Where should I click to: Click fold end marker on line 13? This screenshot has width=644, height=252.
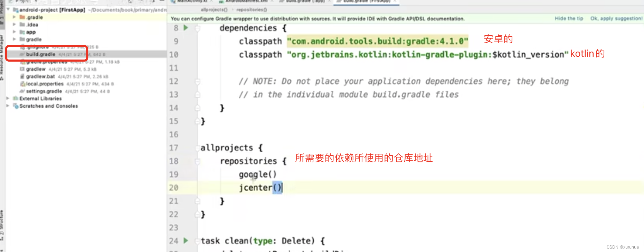198,94
